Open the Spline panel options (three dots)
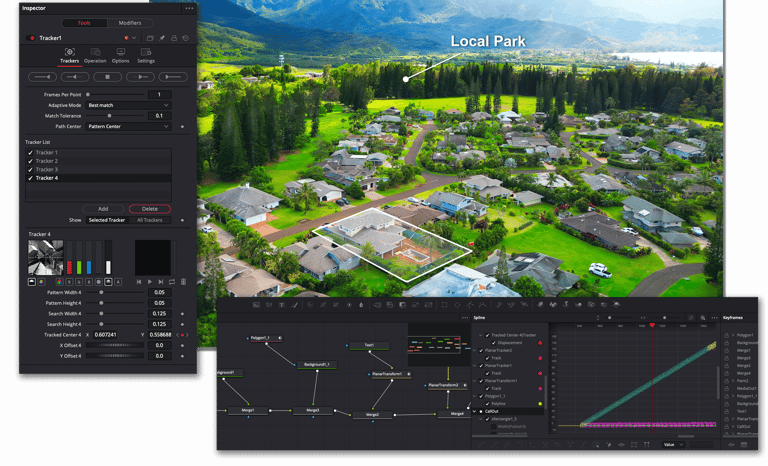The image size is (768, 466). 715,318
